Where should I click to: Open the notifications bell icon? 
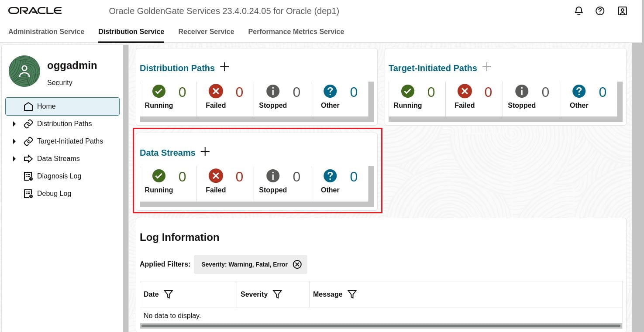(579, 11)
